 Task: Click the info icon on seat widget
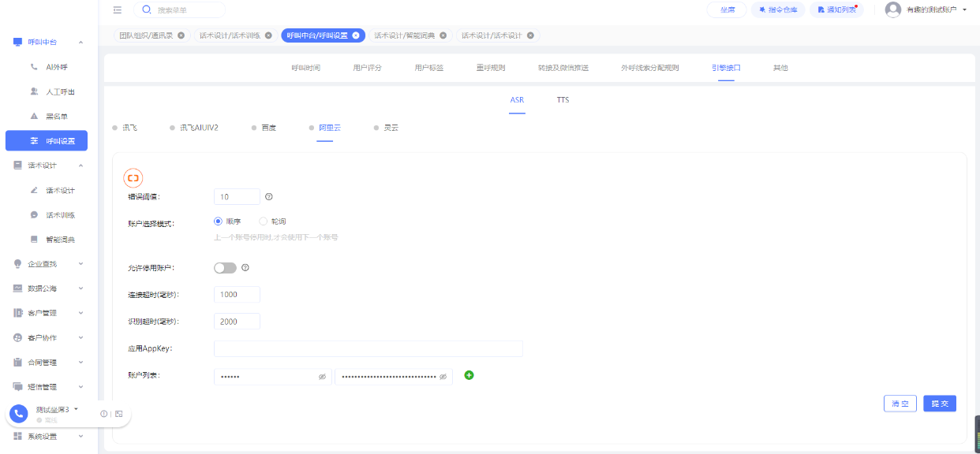pos(104,414)
